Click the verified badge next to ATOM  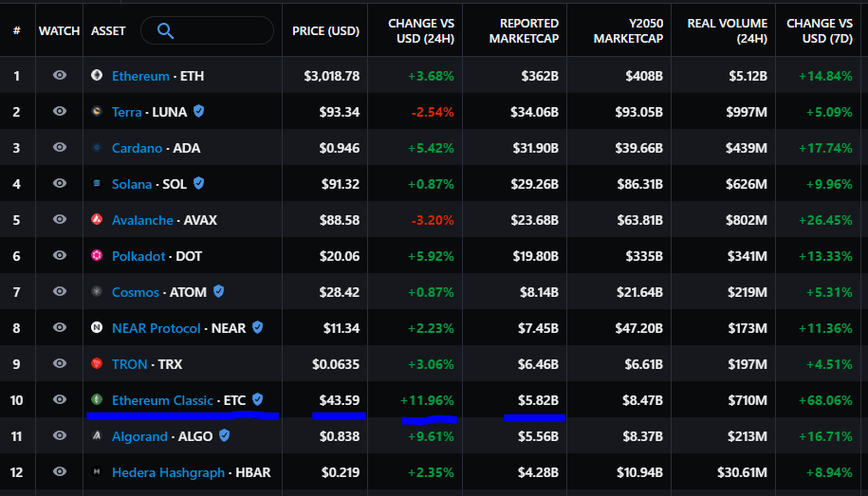[x=219, y=291]
